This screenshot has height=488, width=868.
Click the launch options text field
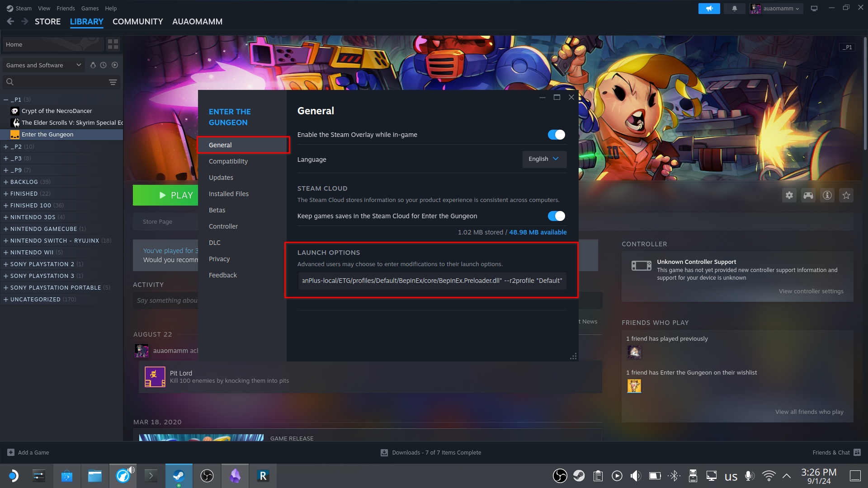pyautogui.click(x=432, y=281)
